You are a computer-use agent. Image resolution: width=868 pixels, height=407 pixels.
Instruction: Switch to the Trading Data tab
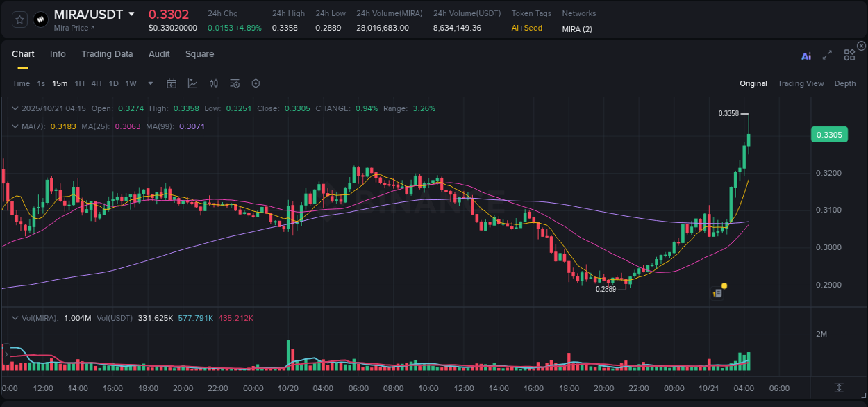coord(107,53)
